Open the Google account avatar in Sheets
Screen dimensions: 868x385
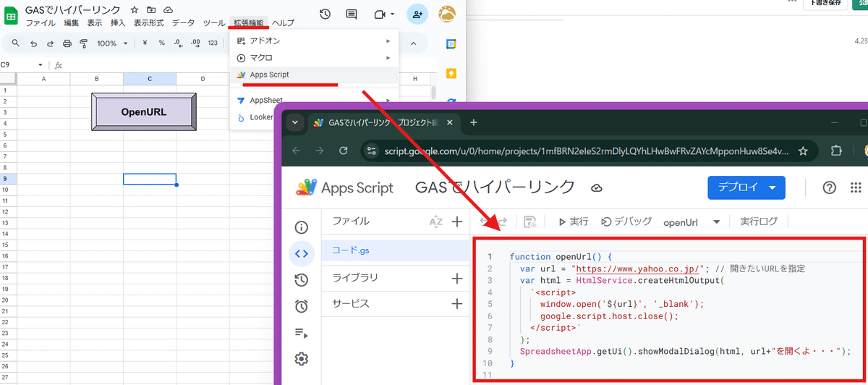(x=448, y=14)
